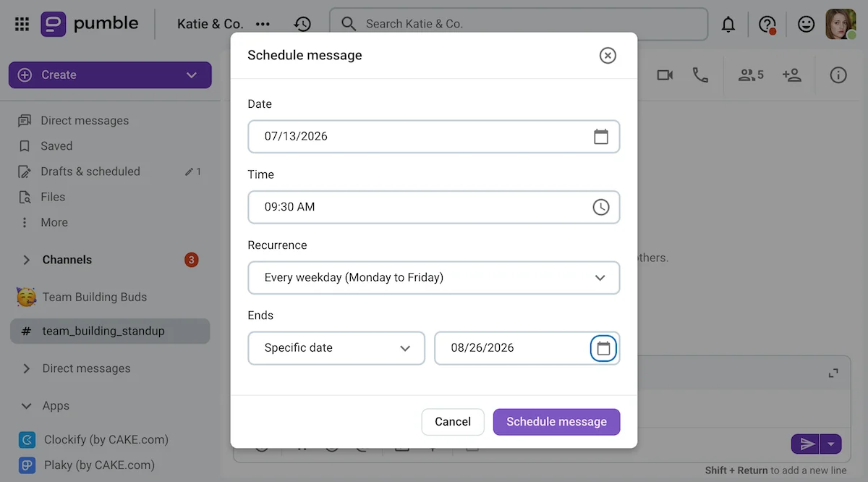Image resolution: width=868 pixels, height=482 pixels.
Task: Select team_building_standup channel
Action: (110, 331)
